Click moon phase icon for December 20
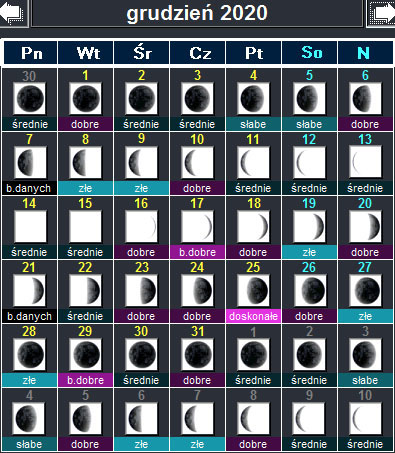 click(x=365, y=227)
